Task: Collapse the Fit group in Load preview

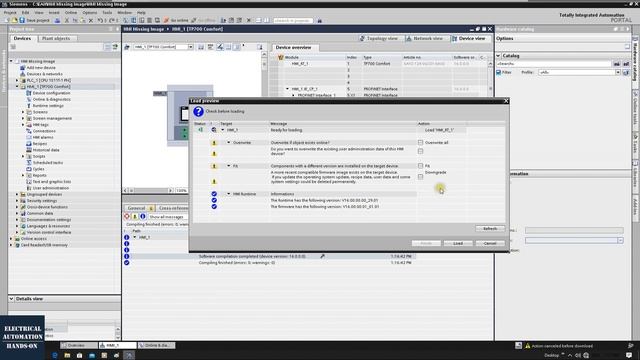Action: tap(229, 166)
